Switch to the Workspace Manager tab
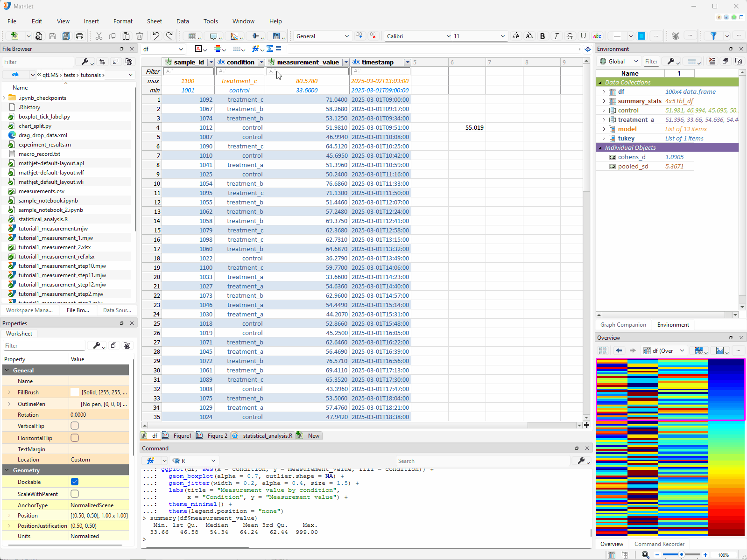This screenshot has width=747, height=560. pyautogui.click(x=29, y=310)
